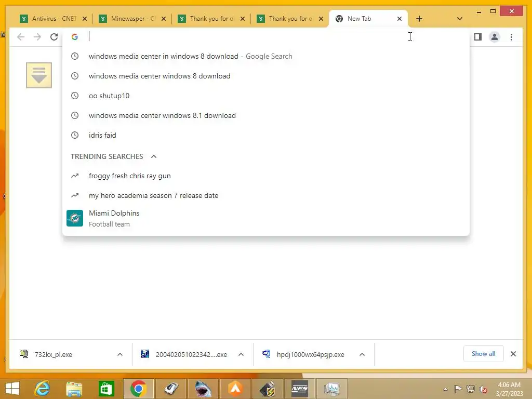532x399 pixels.
Task: Open Action Center flag icon
Action: 458,389
